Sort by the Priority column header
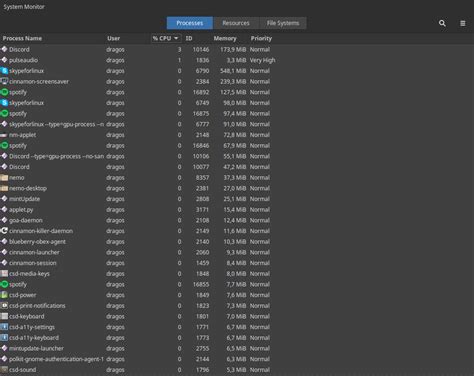Image resolution: width=474 pixels, height=376 pixels. click(x=261, y=38)
